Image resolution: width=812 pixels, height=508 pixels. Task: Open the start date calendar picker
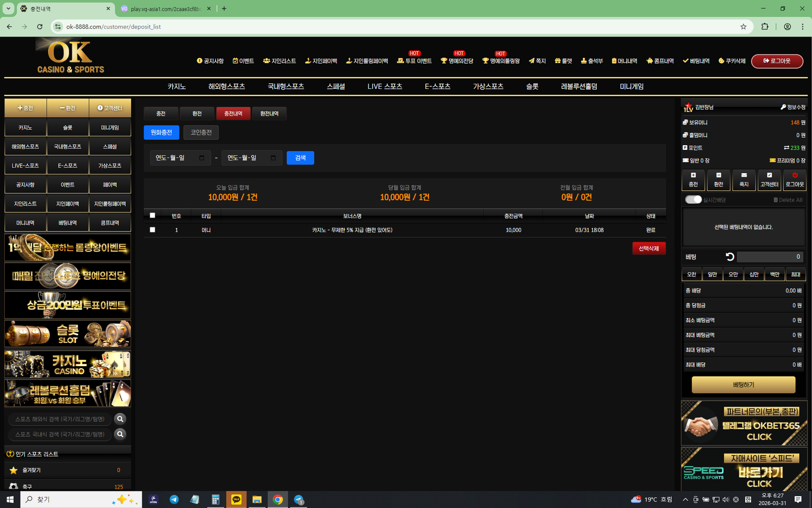tap(201, 158)
